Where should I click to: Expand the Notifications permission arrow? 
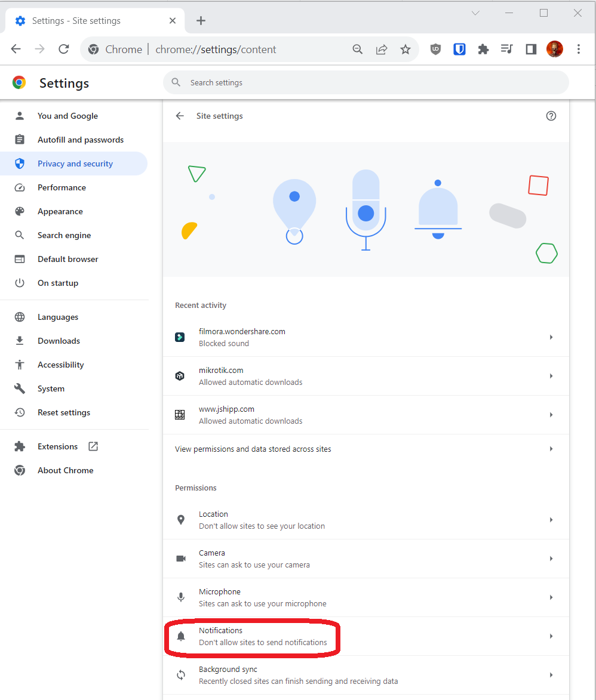pyautogui.click(x=551, y=636)
